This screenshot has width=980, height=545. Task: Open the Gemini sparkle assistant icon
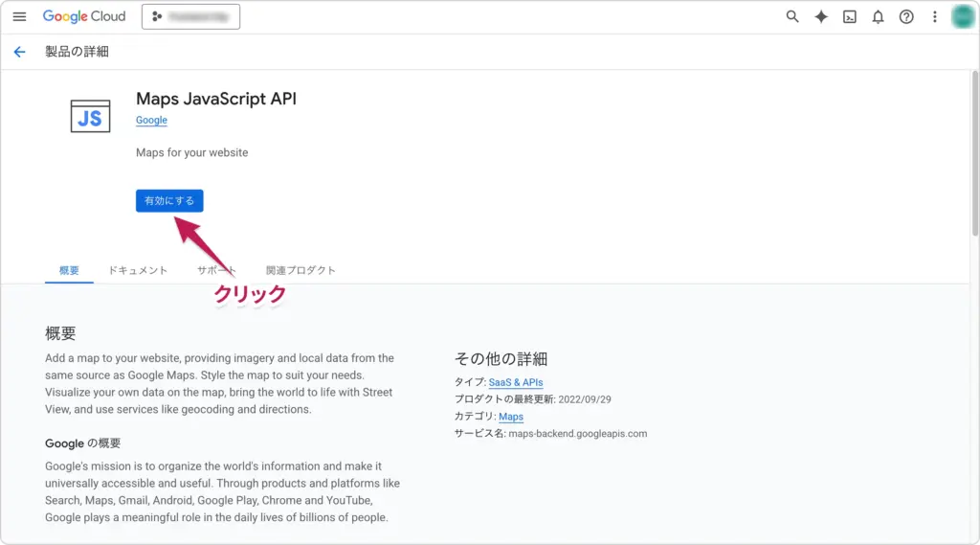(820, 17)
